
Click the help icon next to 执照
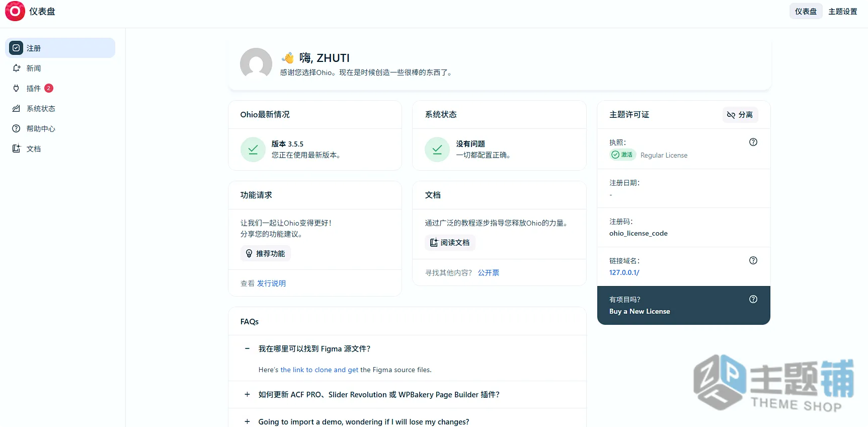[753, 142]
